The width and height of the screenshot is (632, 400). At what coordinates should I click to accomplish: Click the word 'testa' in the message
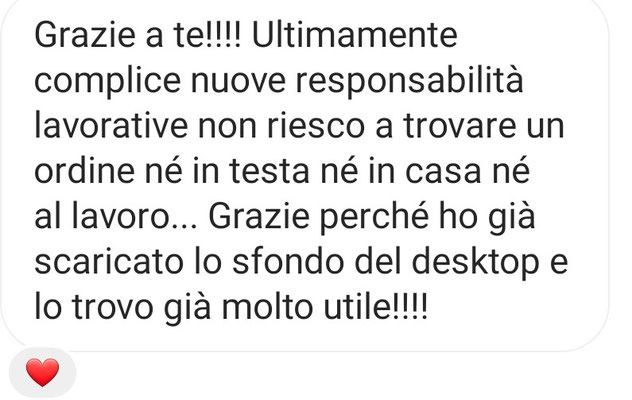pos(270,172)
